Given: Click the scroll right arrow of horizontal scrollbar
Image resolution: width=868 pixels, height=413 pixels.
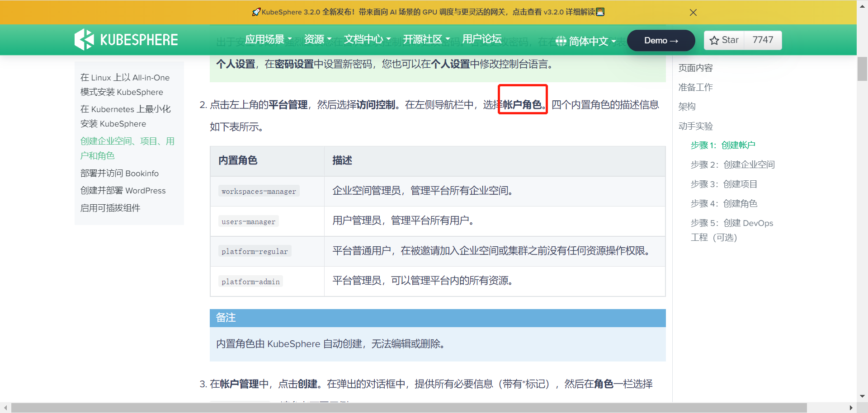Looking at the screenshot, I should pyautogui.click(x=851, y=408).
